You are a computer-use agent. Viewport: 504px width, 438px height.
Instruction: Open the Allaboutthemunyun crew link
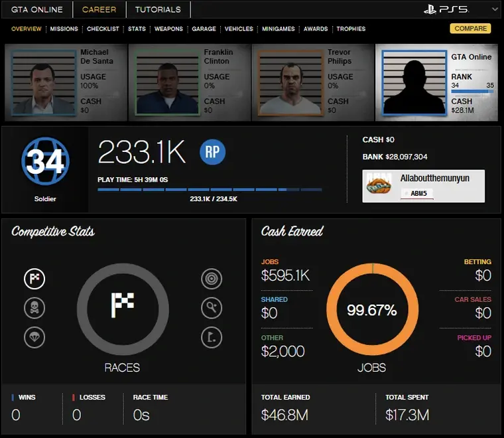click(435, 178)
